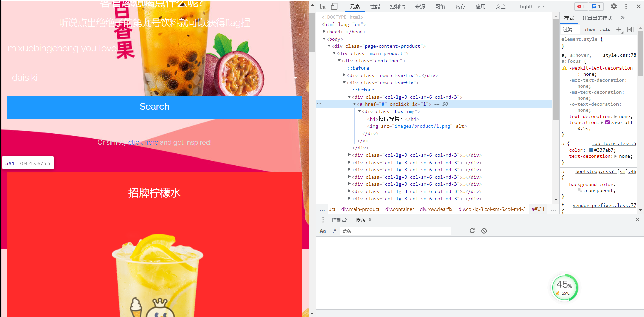Click the blue message count badge
644x317 pixels.
click(596, 6)
